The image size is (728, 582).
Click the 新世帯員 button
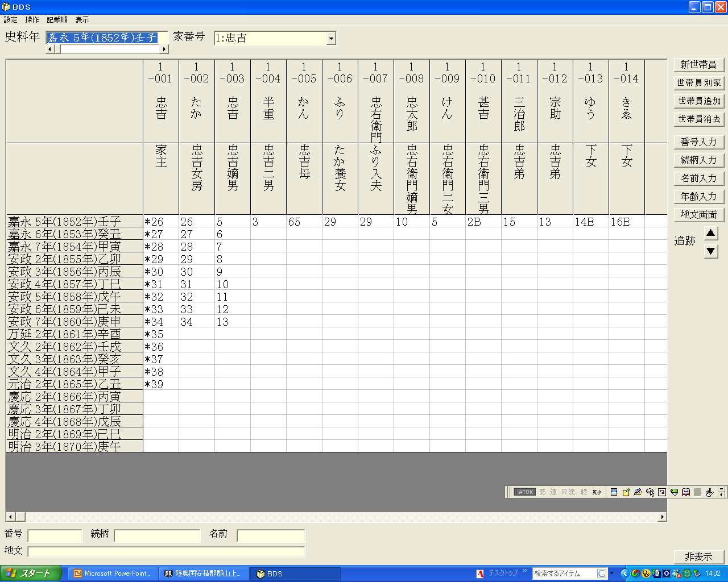[698, 65]
